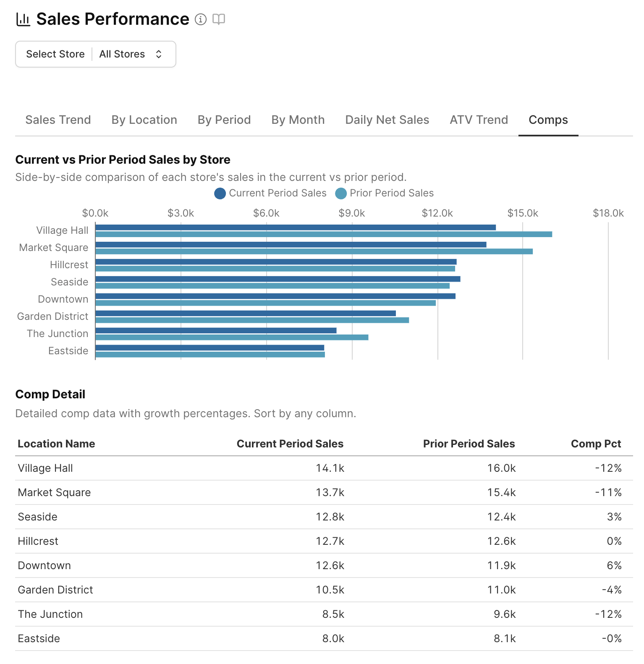The width and height of the screenshot is (644, 664).
Task: Click the Select Store up-down chevron
Action: (x=159, y=54)
